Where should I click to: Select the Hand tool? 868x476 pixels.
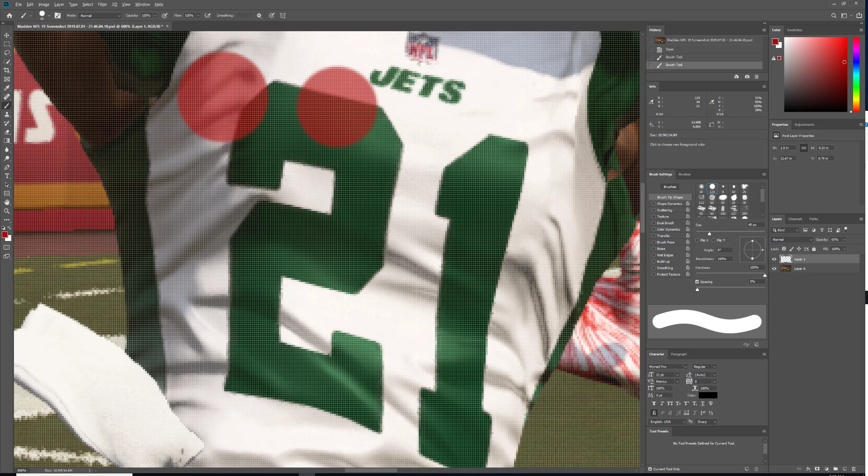pyautogui.click(x=7, y=202)
